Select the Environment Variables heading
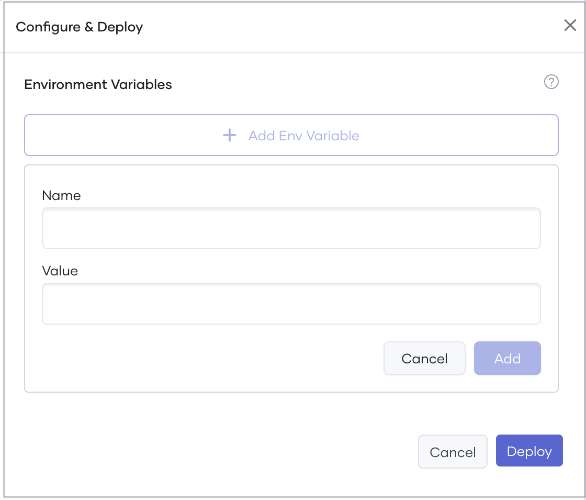Screen dimensions: 586x500 tap(98, 84)
